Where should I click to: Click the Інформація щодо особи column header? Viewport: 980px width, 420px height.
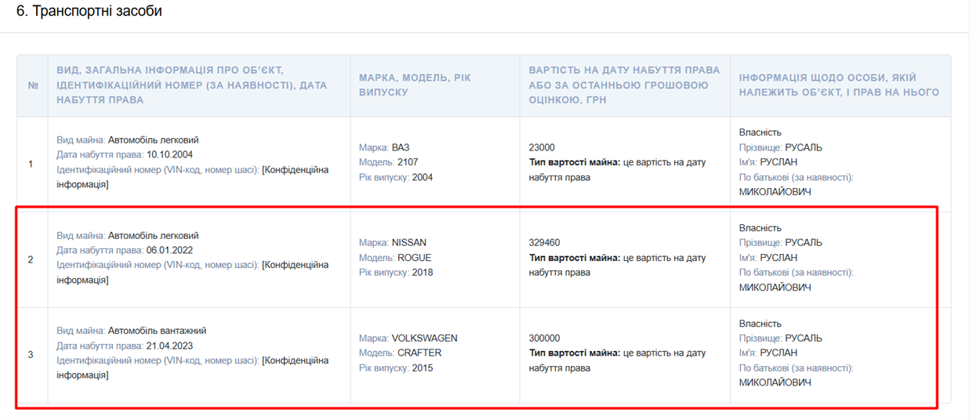[x=839, y=85]
